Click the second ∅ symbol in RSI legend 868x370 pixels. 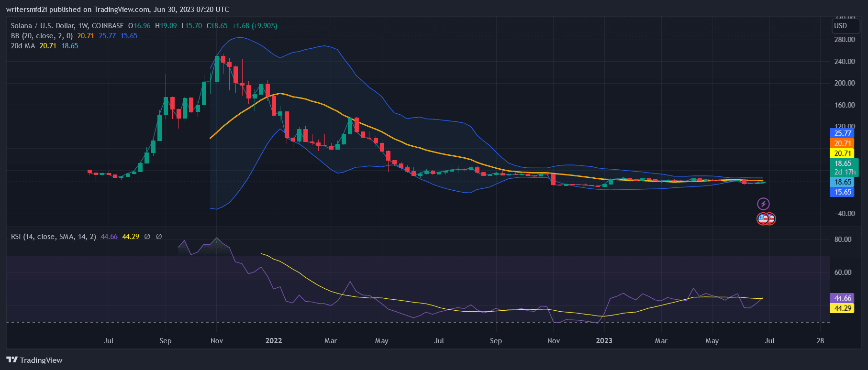coord(159,237)
